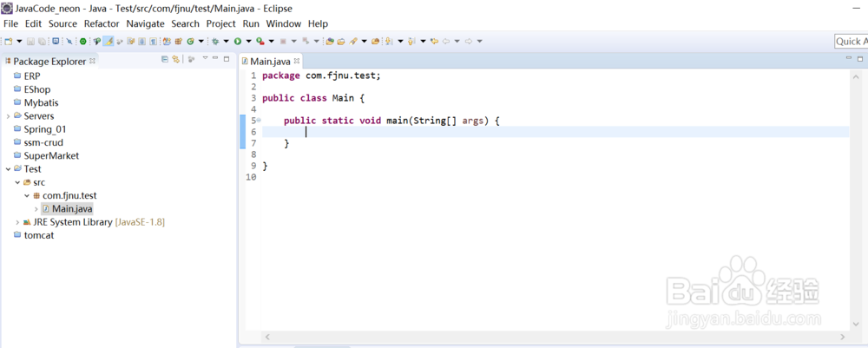
Task: Collapse the Test project
Action: (8, 169)
